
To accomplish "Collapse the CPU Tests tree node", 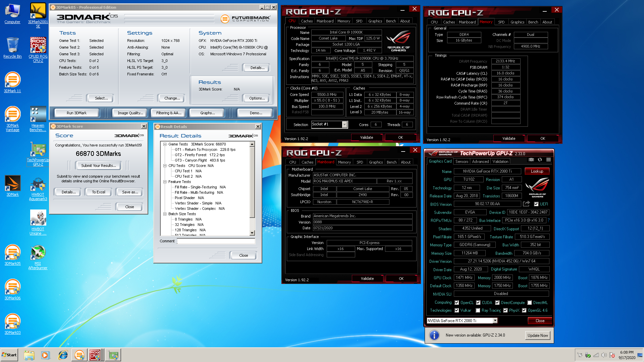I will (165, 166).
